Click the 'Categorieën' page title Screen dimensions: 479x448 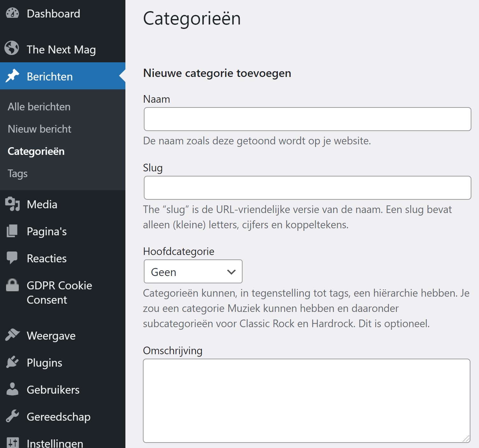pyautogui.click(x=192, y=18)
